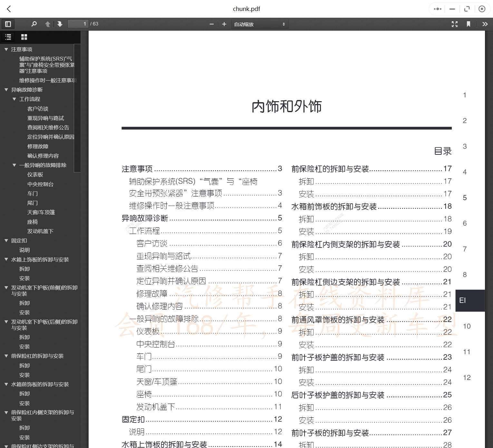Open the ellipsis options menu at top right
Viewport: 493px width, 448px height.
[437, 9]
